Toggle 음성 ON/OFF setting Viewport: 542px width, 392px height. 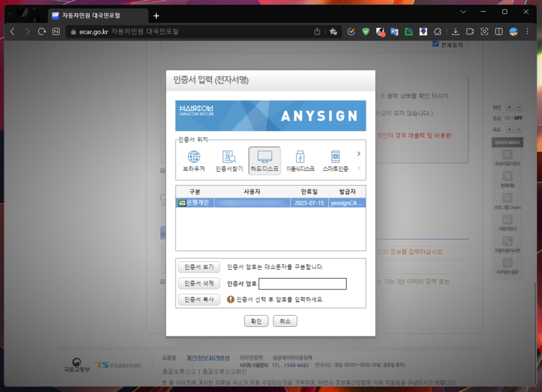513,118
